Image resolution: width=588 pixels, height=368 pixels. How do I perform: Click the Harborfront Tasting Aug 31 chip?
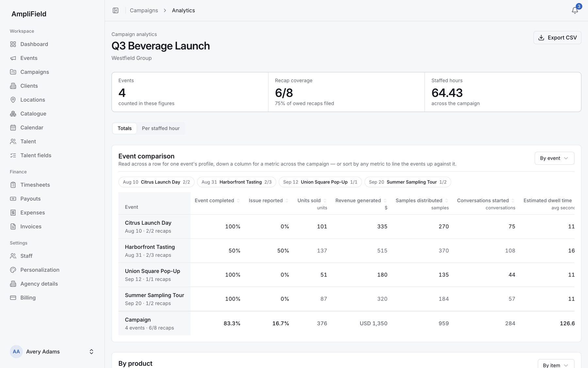coord(237,182)
